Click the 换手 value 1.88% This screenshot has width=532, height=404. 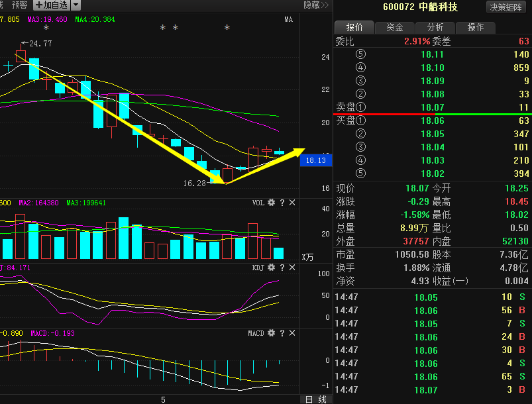pos(416,268)
